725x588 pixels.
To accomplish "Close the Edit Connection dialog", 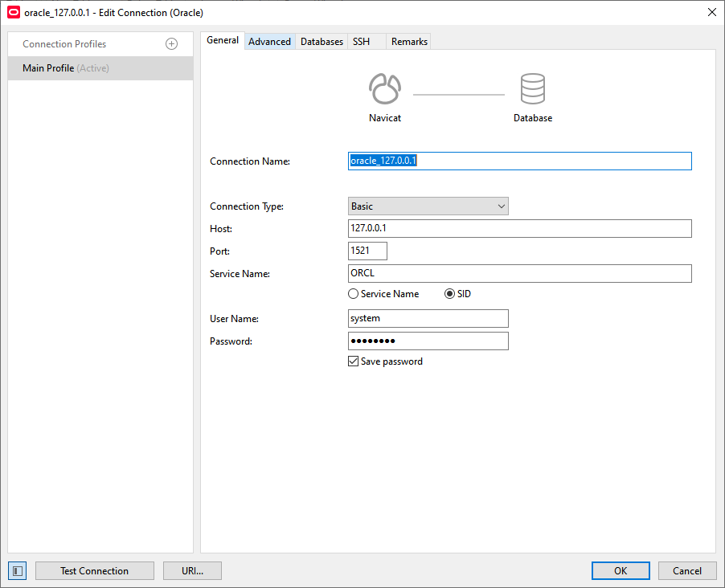I will click(x=712, y=13).
